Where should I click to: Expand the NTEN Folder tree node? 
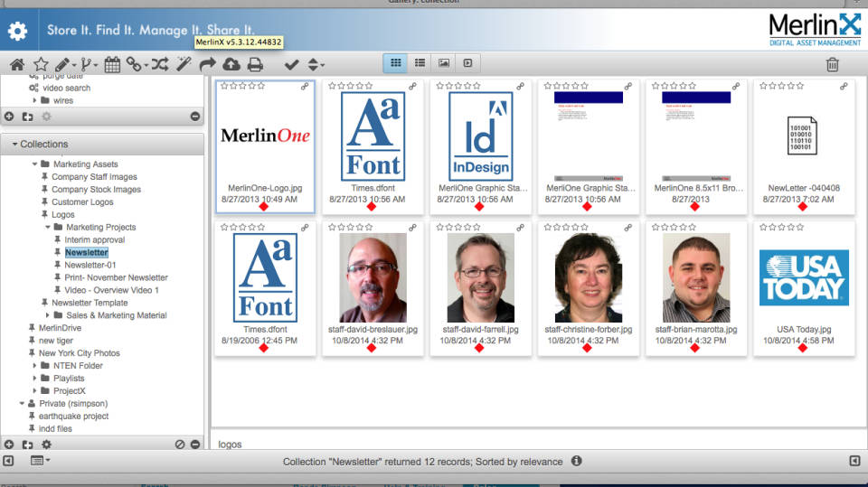[34, 366]
